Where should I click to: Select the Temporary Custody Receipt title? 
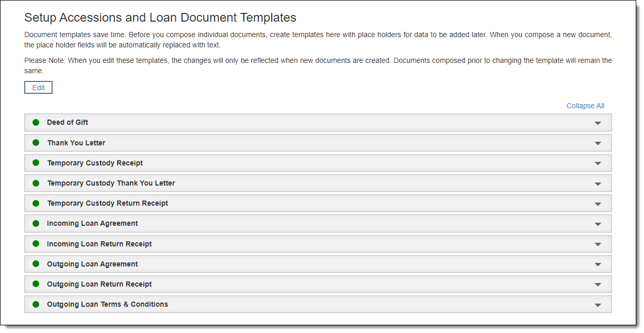point(95,163)
